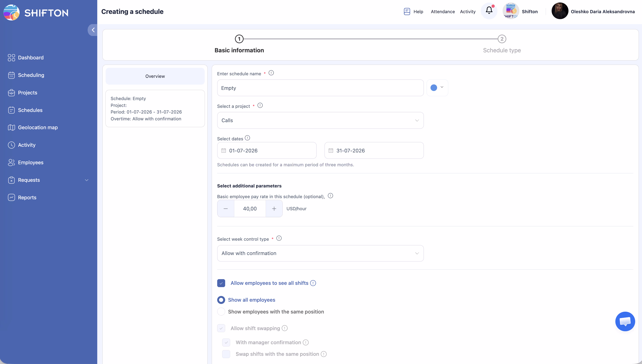Open the Select a project dropdown

(320, 121)
